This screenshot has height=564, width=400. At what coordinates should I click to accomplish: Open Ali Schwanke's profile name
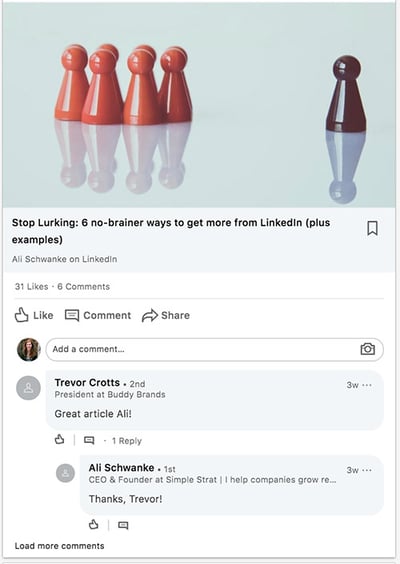point(122,468)
